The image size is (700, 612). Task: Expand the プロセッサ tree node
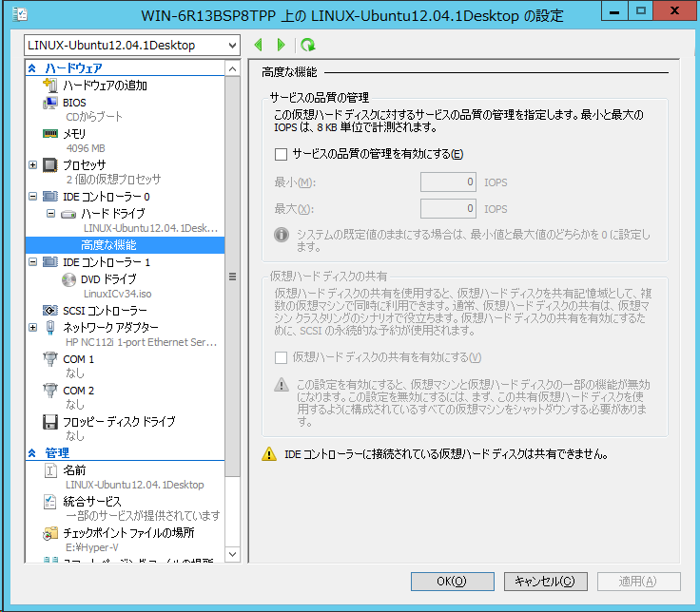(32, 164)
